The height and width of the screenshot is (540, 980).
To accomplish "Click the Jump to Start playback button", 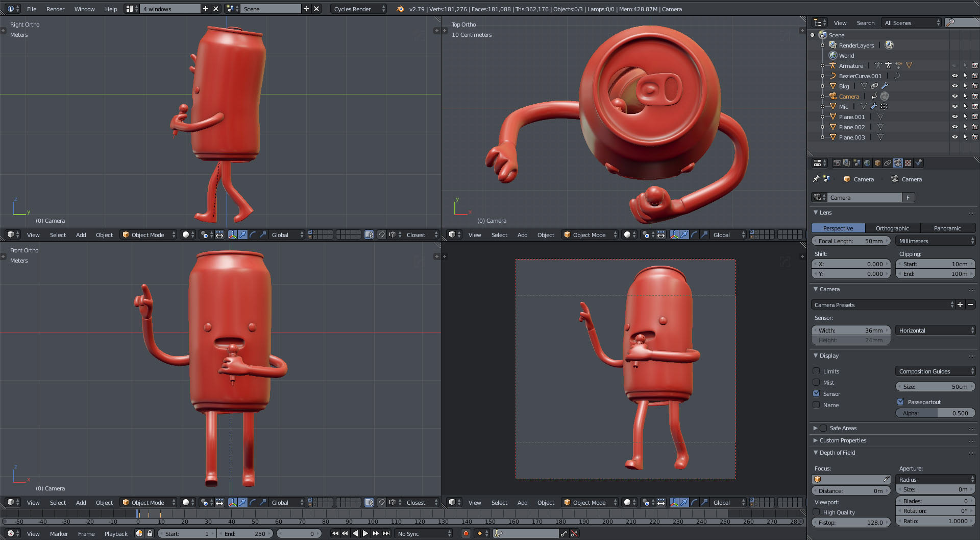I will [335, 533].
